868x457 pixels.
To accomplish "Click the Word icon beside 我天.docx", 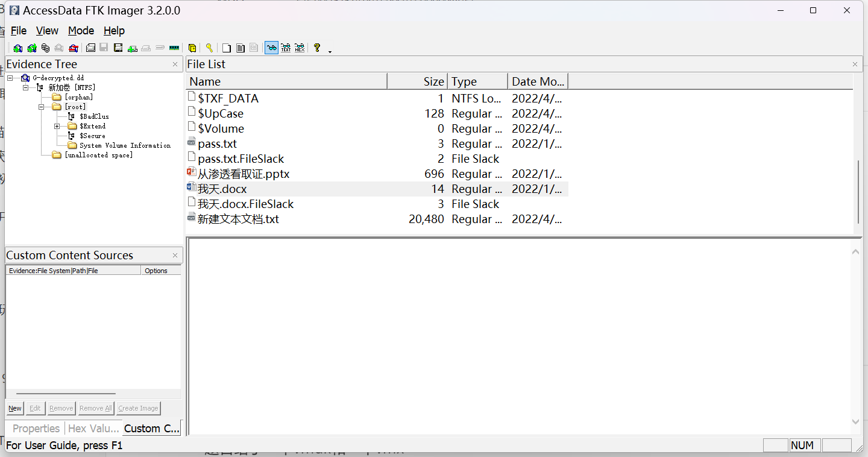I will pyautogui.click(x=192, y=188).
